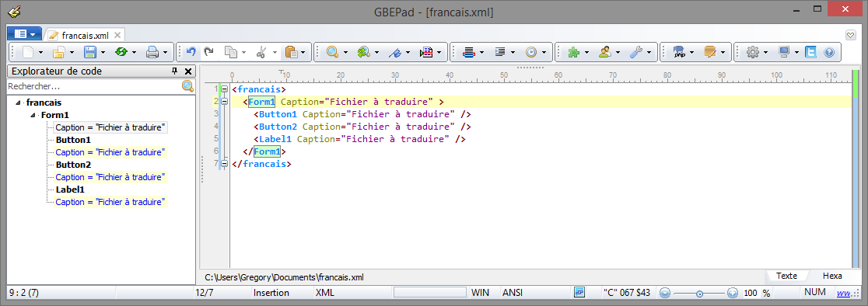Open settings with the gear icon
The height and width of the screenshot is (306, 868).
click(752, 53)
